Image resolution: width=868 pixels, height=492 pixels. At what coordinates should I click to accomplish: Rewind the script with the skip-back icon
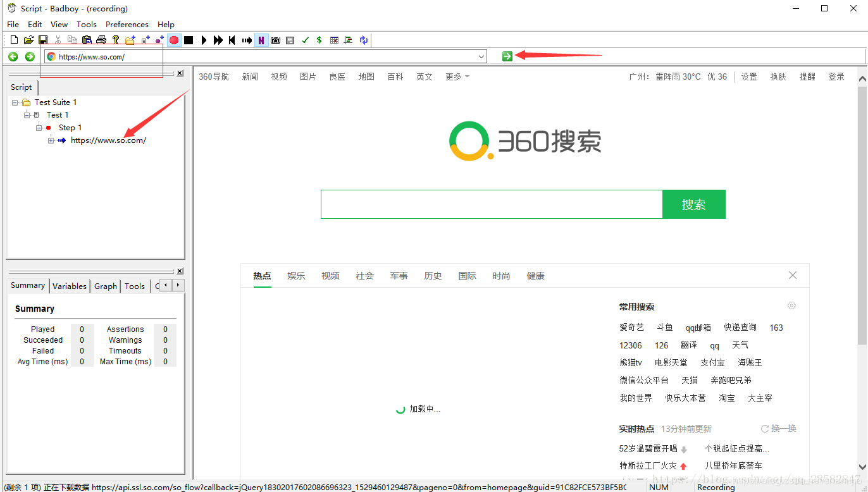point(232,40)
